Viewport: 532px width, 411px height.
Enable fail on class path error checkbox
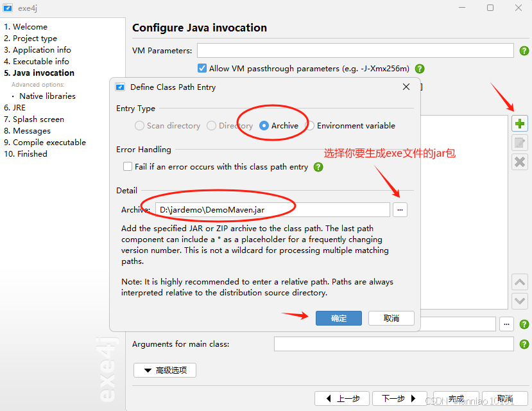tap(128, 166)
